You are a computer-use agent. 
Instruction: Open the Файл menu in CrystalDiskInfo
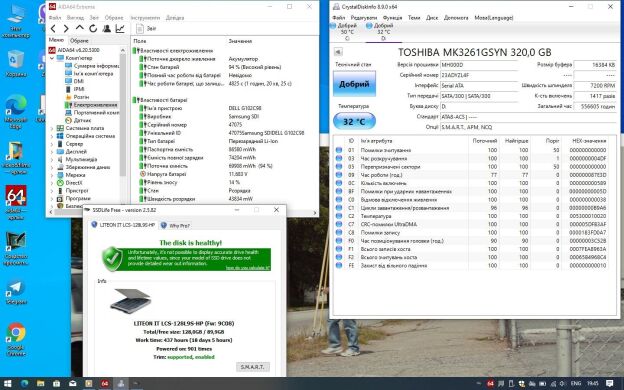pos(339,18)
